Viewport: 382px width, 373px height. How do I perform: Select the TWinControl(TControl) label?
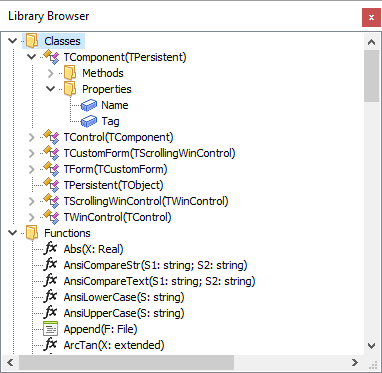point(118,217)
